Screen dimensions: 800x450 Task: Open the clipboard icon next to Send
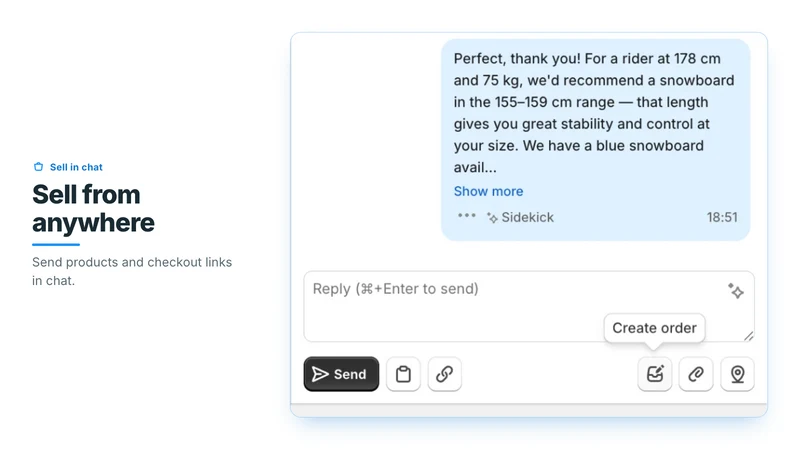point(403,374)
